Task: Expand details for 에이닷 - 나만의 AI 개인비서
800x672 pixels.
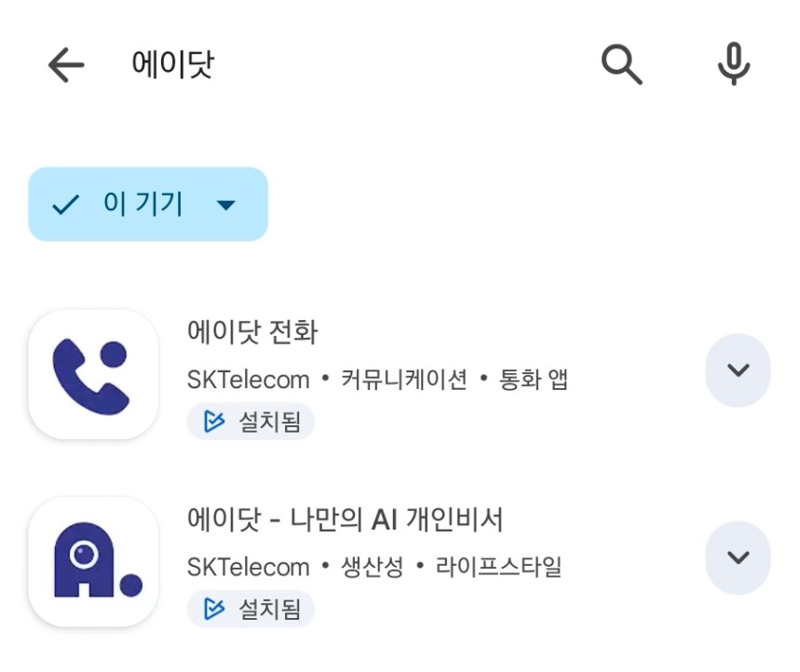Action: coord(738,558)
